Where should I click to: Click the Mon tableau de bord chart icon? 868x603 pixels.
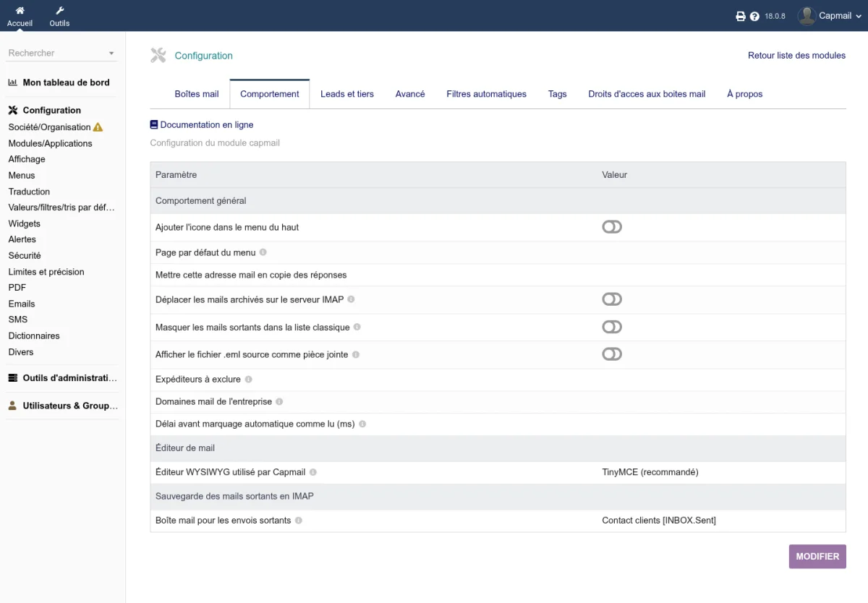point(12,82)
